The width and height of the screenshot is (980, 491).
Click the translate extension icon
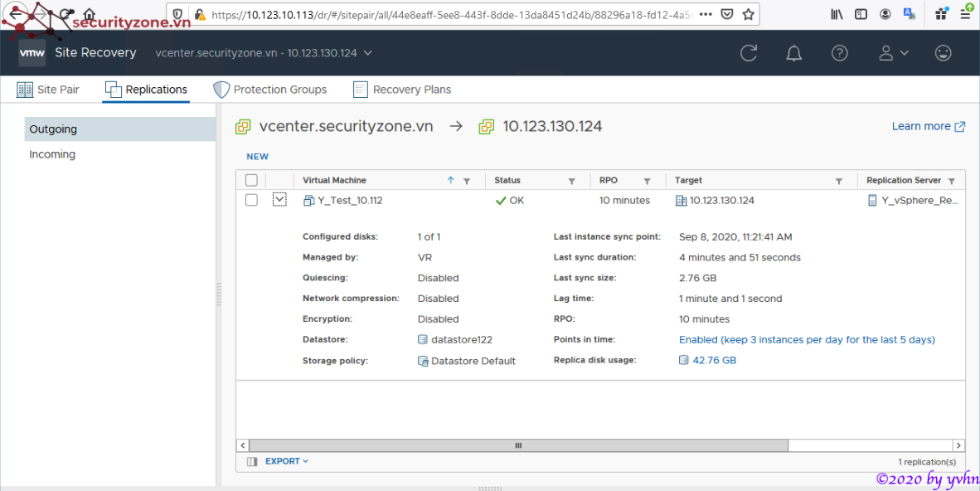point(910,14)
